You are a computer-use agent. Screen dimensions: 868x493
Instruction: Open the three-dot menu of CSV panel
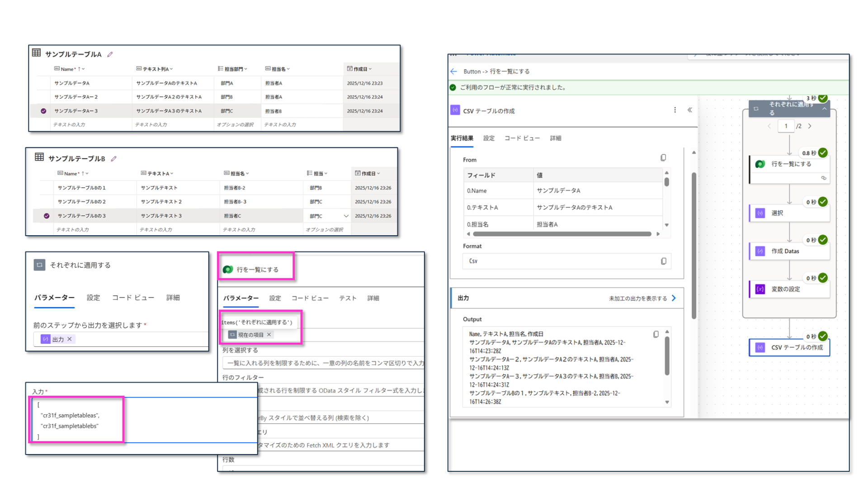675,110
